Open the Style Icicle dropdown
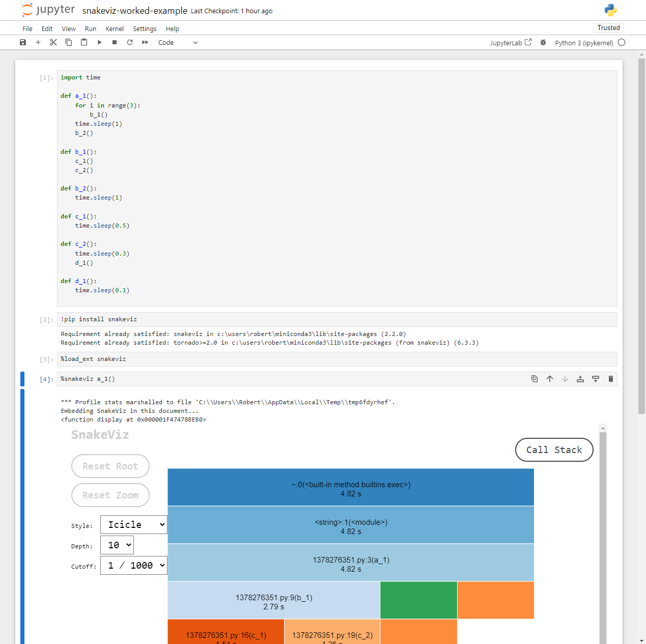Screen dimensions: 646x644 coord(134,525)
